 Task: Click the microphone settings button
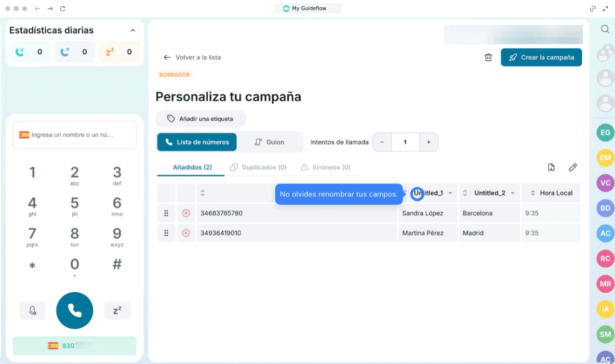(32, 311)
